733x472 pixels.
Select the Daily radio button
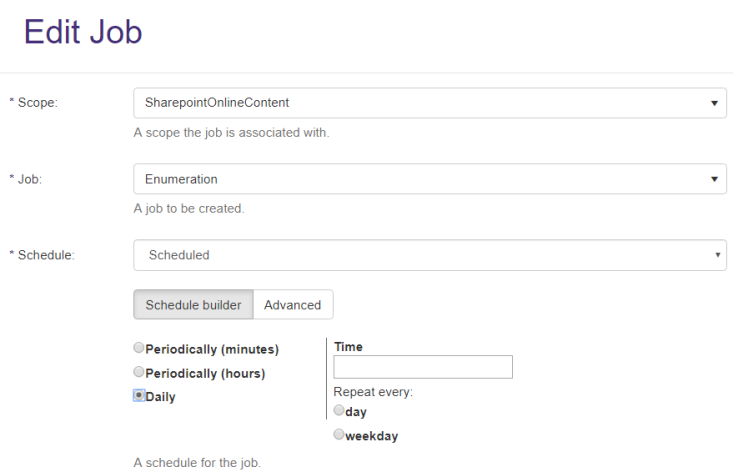pyautogui.click(x=139, y=395)
